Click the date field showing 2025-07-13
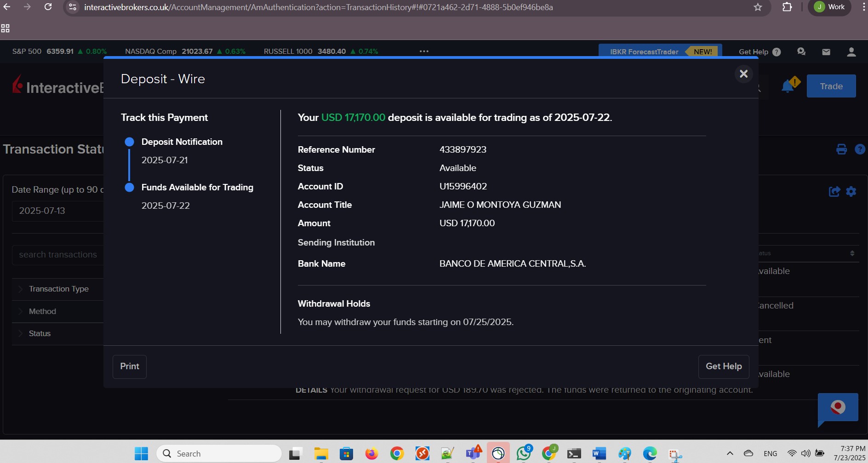 pyautogui.click(x=58, y=211)
